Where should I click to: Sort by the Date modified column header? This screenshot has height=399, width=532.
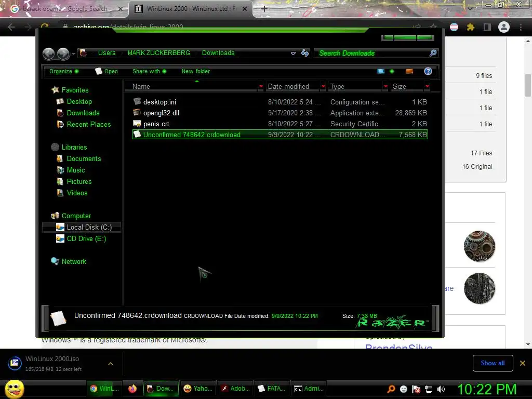(x=292, y=87)
